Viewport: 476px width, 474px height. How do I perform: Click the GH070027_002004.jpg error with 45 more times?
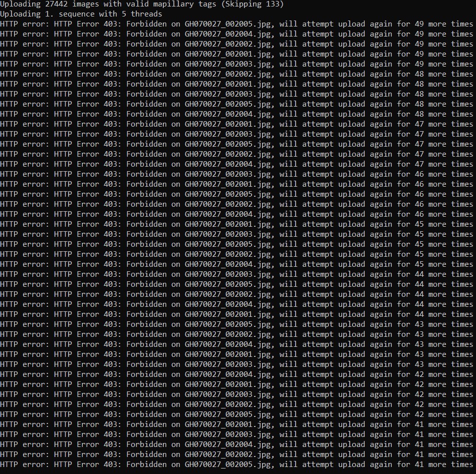(x=236, y=264)
